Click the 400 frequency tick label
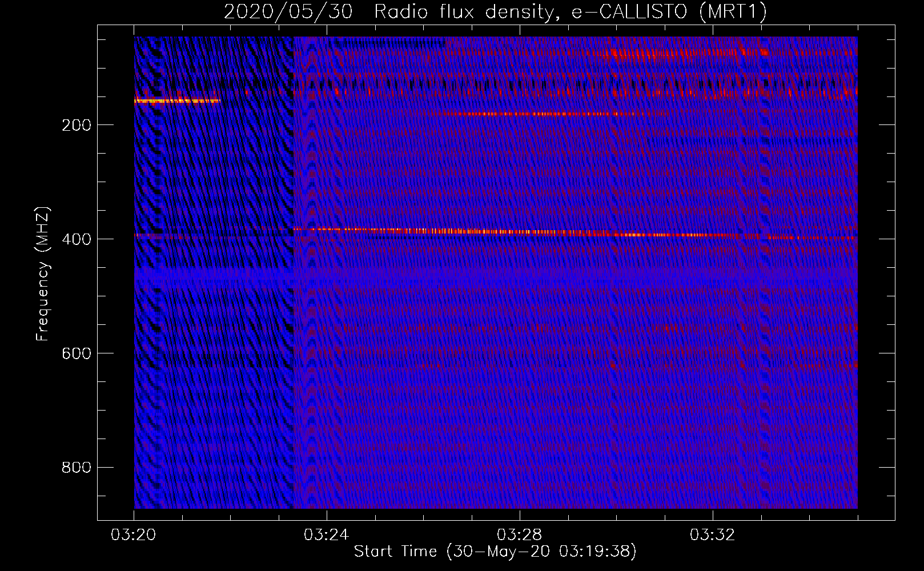Viewport: 924px width, 571px height. tap(77, 239)
